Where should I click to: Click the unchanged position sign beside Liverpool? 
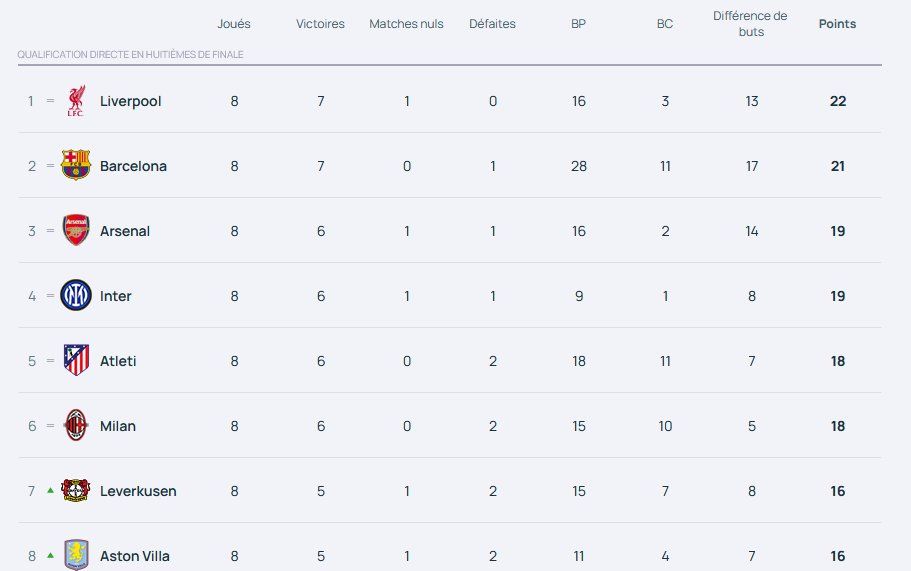(51, 100)
